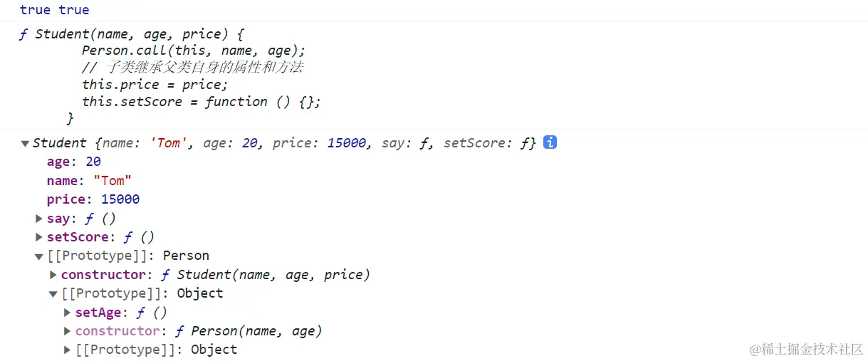
Task: Click the this.setScore function line
Action: 202,102
